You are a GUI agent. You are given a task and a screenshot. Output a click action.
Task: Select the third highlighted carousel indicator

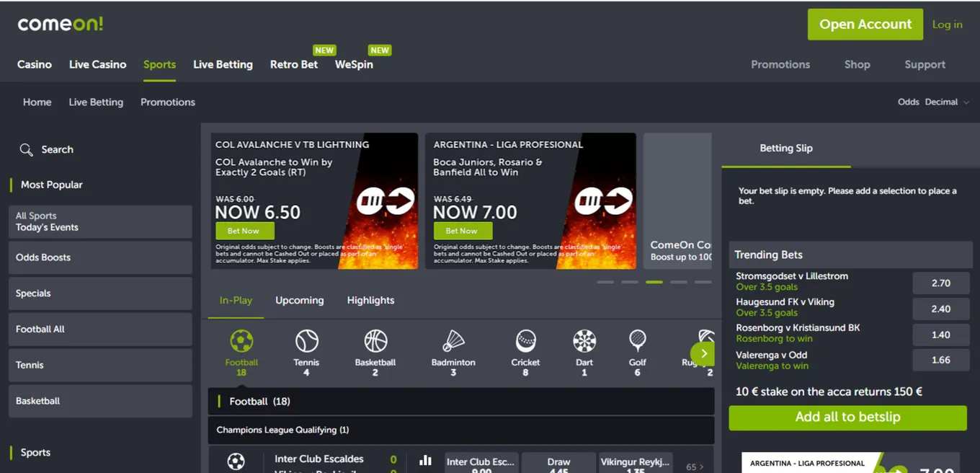654,282
